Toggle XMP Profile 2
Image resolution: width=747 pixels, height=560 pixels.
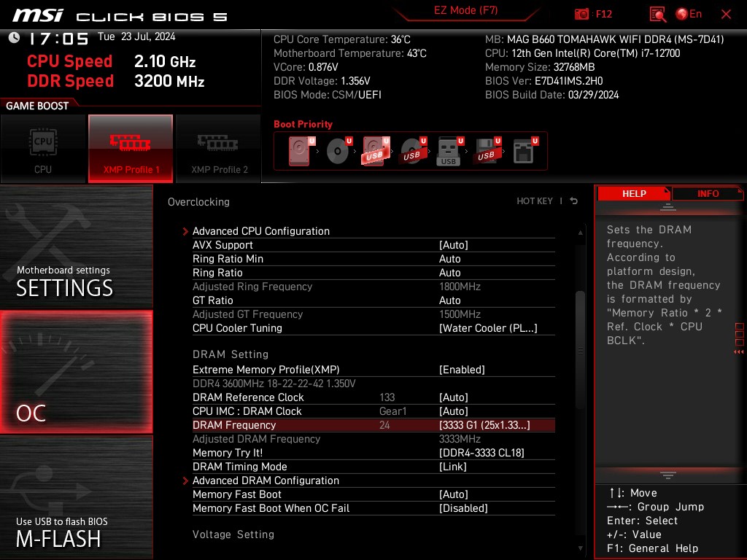point(219,149)
